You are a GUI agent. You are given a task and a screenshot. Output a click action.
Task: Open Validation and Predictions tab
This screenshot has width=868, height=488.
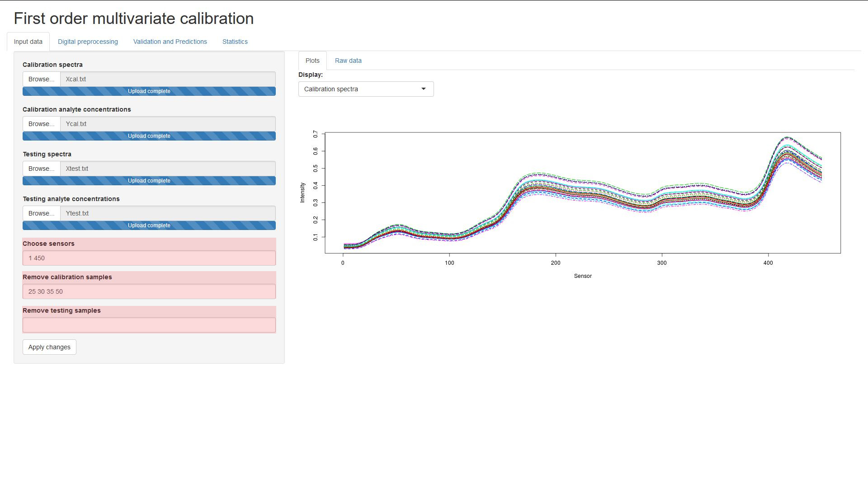[170, 42]
